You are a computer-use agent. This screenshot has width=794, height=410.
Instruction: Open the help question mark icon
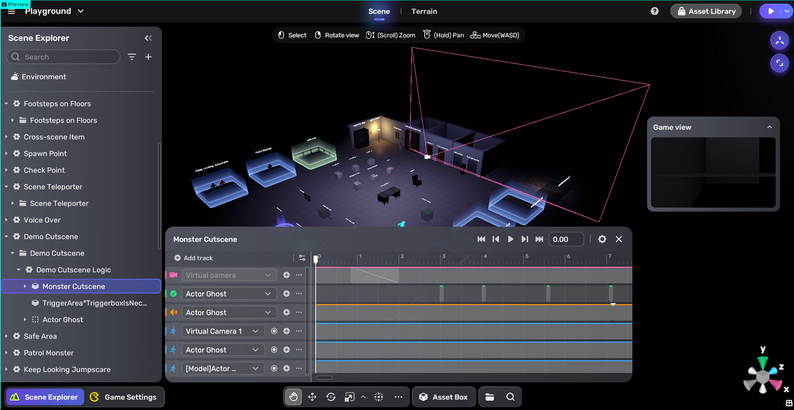pos(655,12)
